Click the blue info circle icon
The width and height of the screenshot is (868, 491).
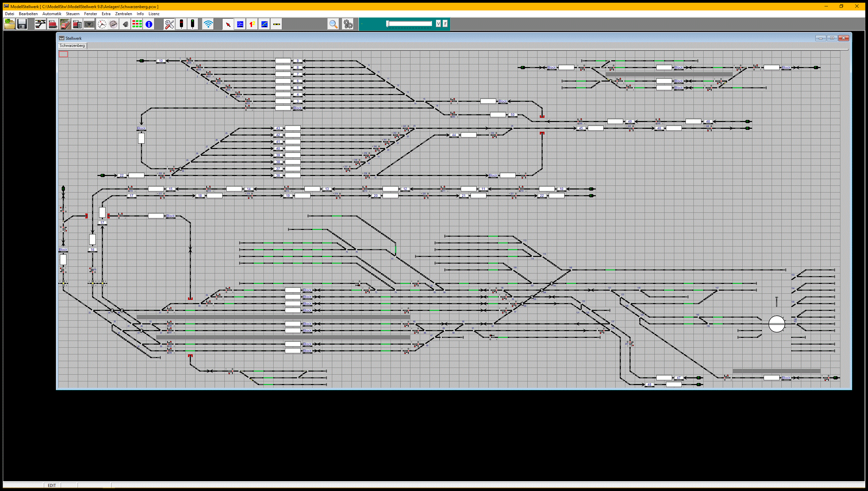pyautogui.click(x=149, y=24)
